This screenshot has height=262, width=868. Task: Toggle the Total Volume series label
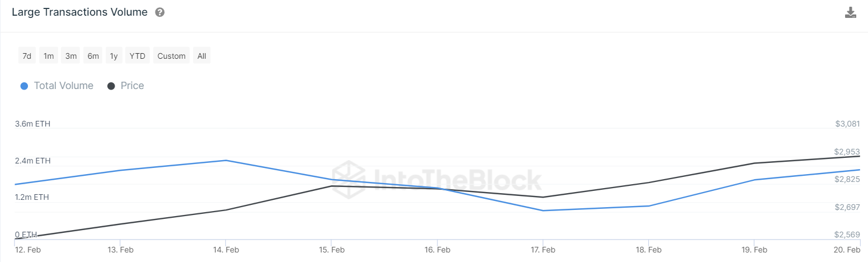click(x=63, y=86)
